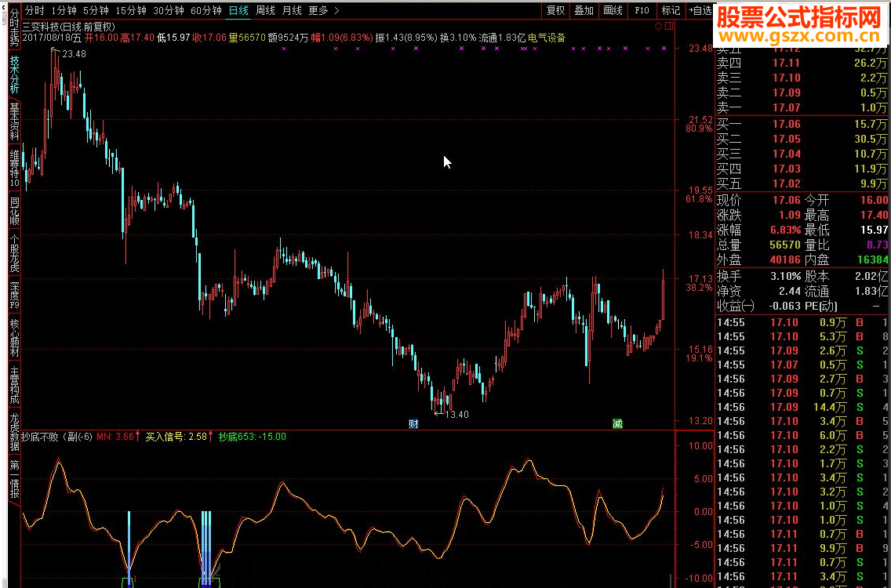Open 深度F9 sidebar tab

[x=14, y=296]
